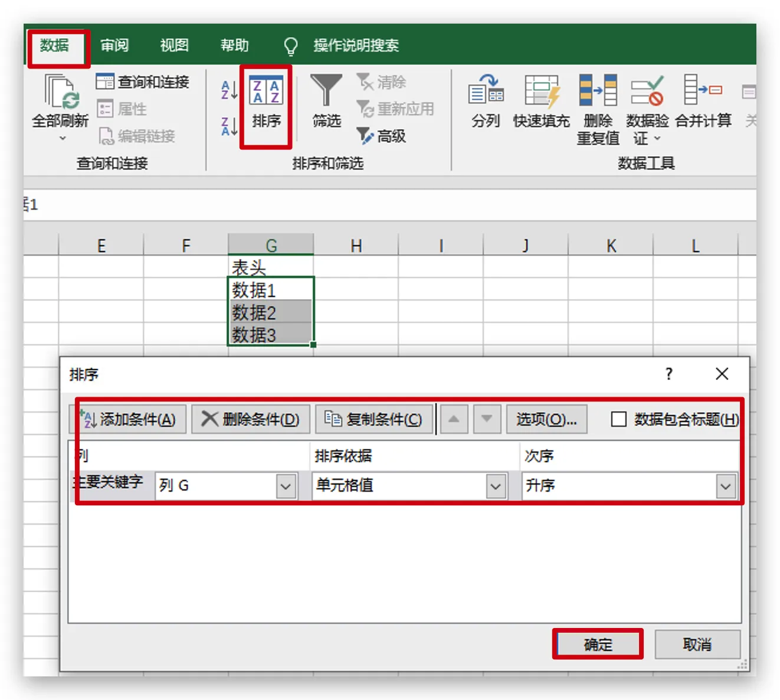
Task: Select column K header
Action: [611, 245]
